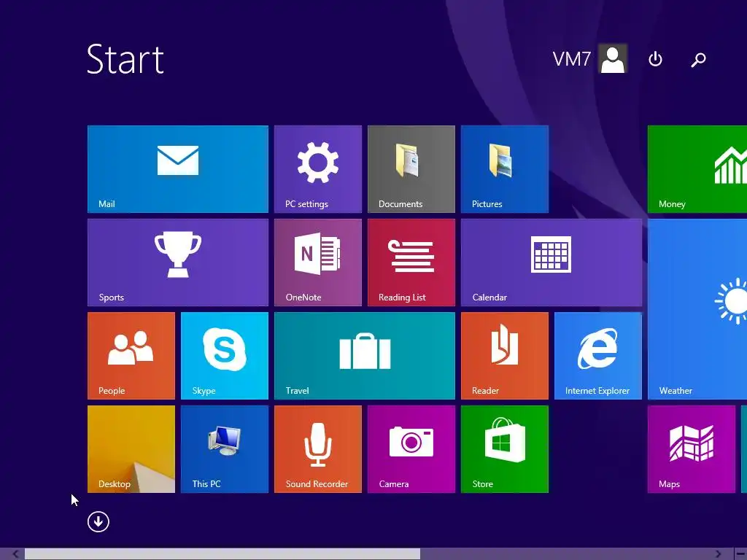Open the Travel tile
Screen dimensions: 747x560
pyautogui.click(x=365, y=356)
